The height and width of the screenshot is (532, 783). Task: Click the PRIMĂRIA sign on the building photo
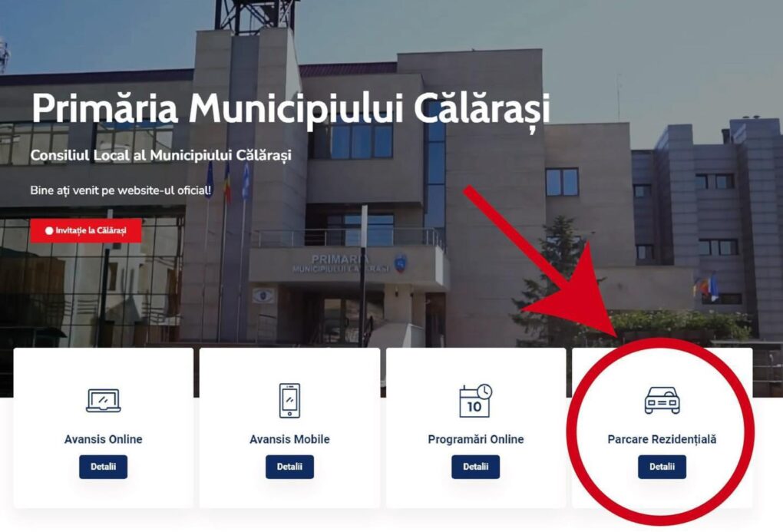(341, 263)
